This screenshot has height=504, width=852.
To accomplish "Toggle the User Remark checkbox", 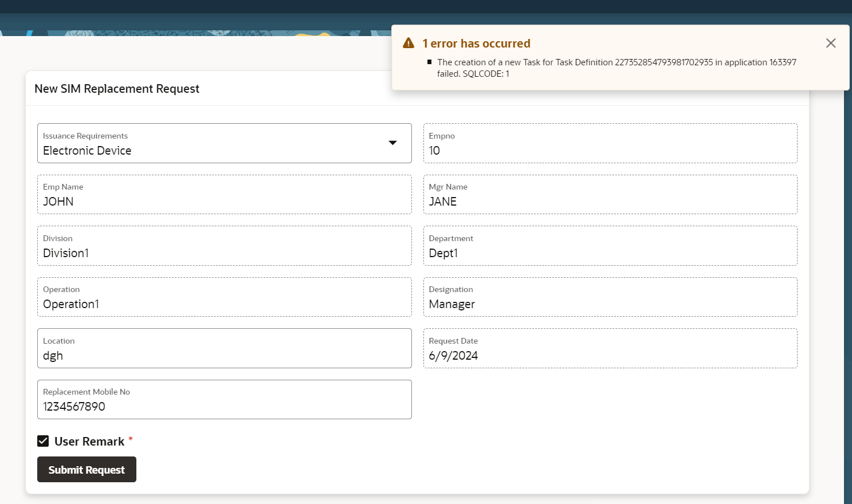I will click(43, 441).
